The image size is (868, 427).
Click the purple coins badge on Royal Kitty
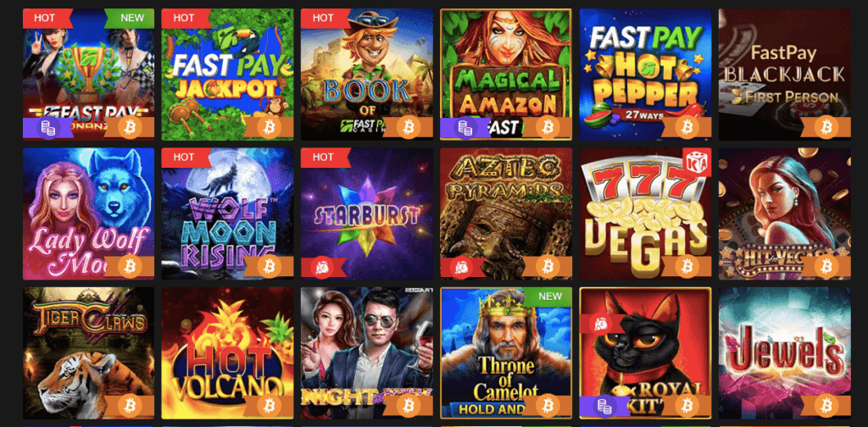pyautogui.click(x=604, y=407)
